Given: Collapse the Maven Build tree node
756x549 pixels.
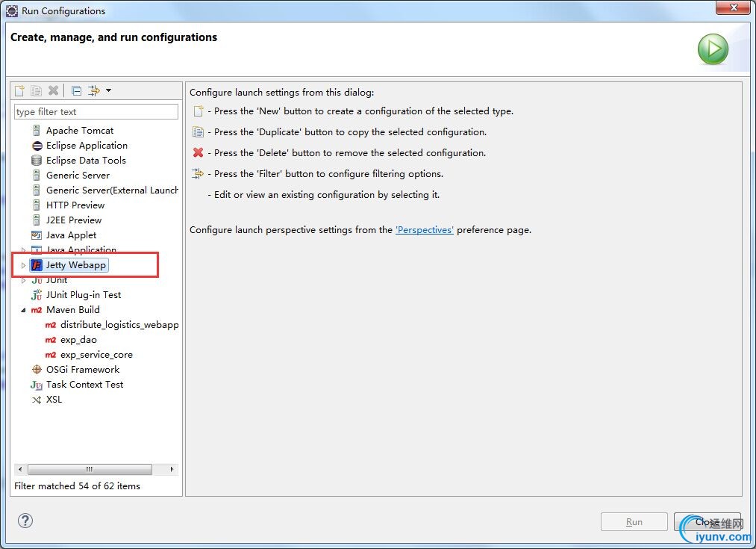Looking at the screenshot, I should pyautogui.click(x=23, y=310).
